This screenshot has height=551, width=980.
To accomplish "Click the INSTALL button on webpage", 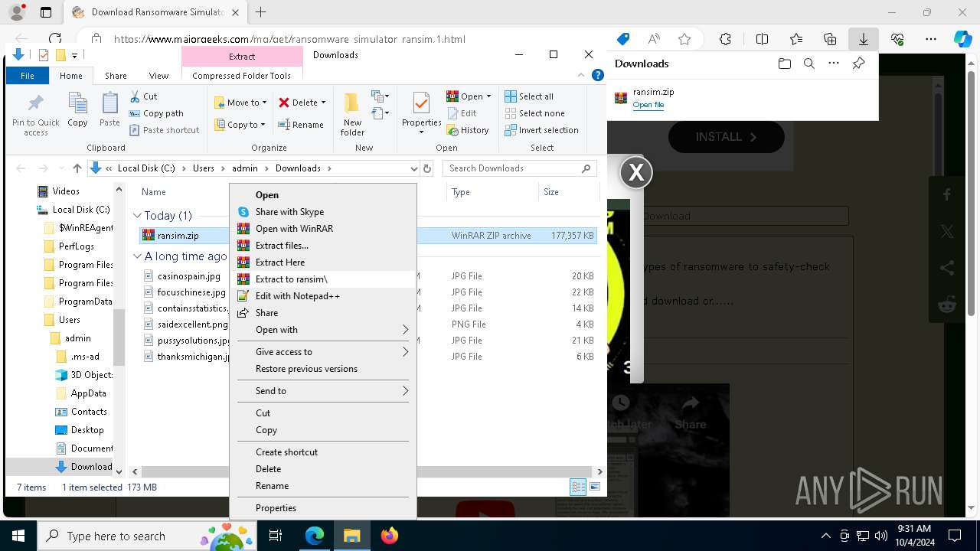I will click(726, 137).
